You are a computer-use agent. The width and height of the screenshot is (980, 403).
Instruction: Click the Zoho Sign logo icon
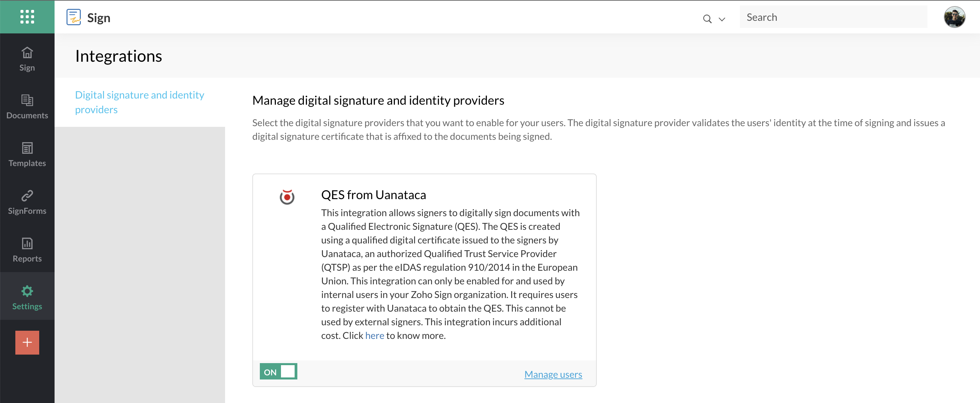[x=73, y=17]
